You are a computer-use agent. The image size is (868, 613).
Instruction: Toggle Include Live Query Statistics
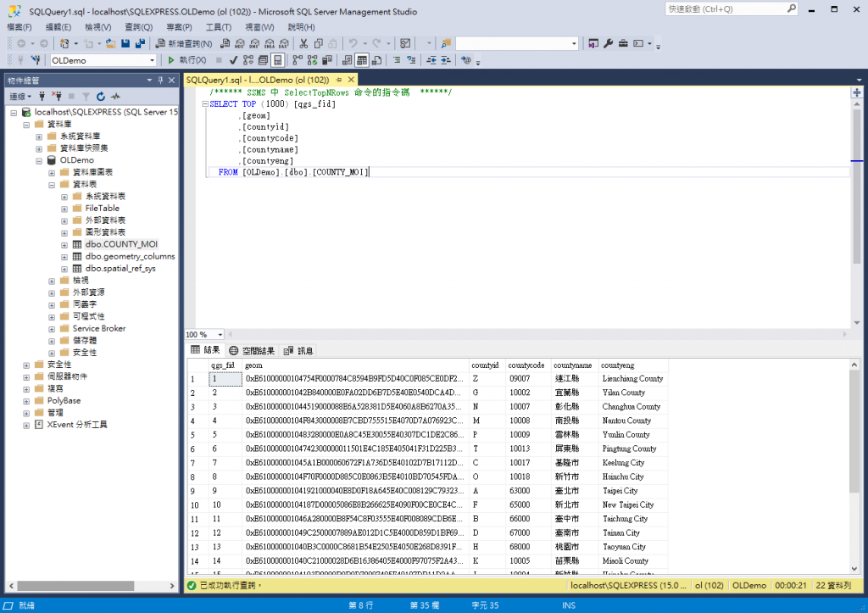(312, 60)
